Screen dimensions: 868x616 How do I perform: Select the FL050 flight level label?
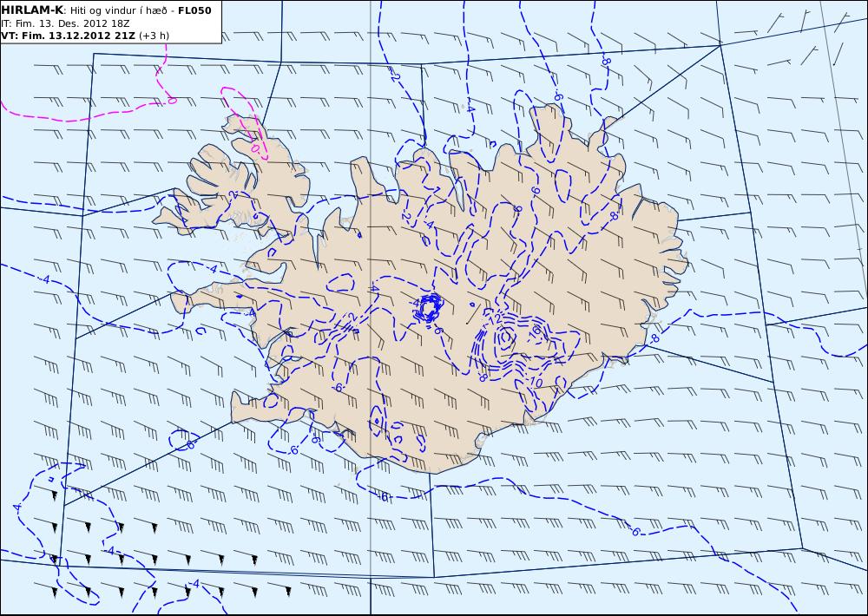pyautogui.click(x=194, y=10)
